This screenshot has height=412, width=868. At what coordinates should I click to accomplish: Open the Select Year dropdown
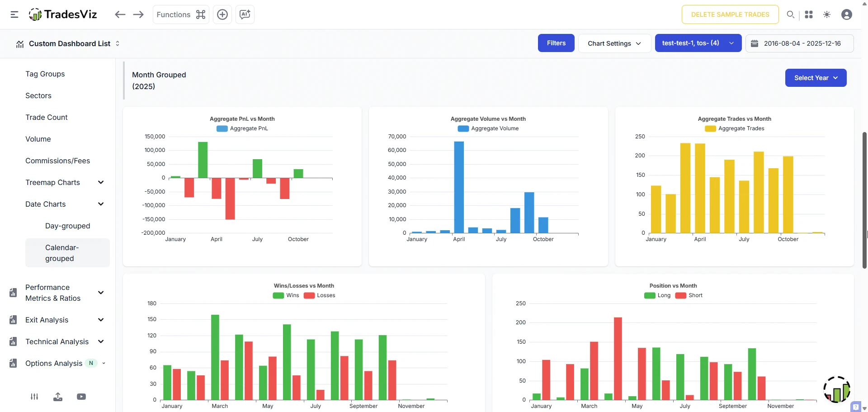pyautogui.click(x=816, y=78)
